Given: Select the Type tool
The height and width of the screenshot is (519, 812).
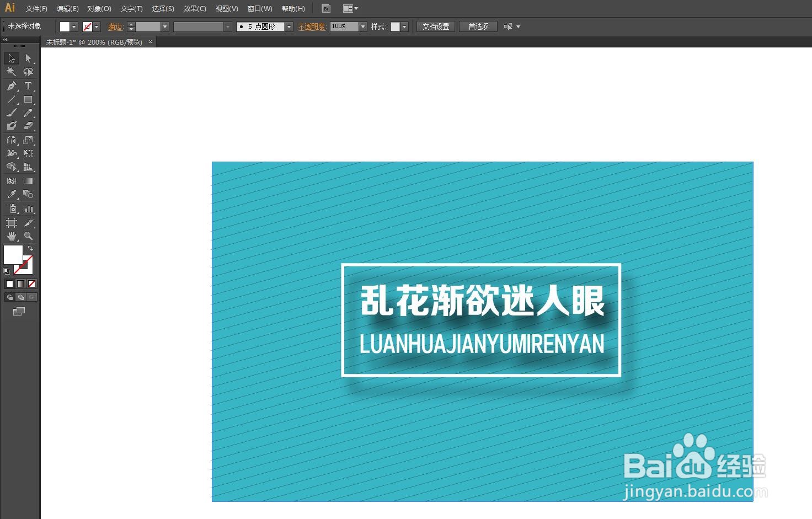Looking at the screenshot, I should click(x=28, y=86).
